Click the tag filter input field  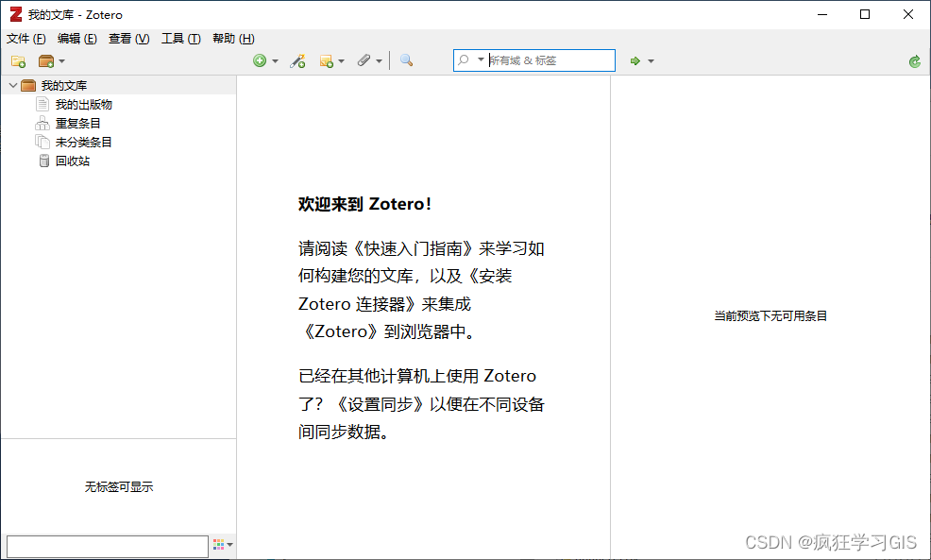(x=106, y=546)
